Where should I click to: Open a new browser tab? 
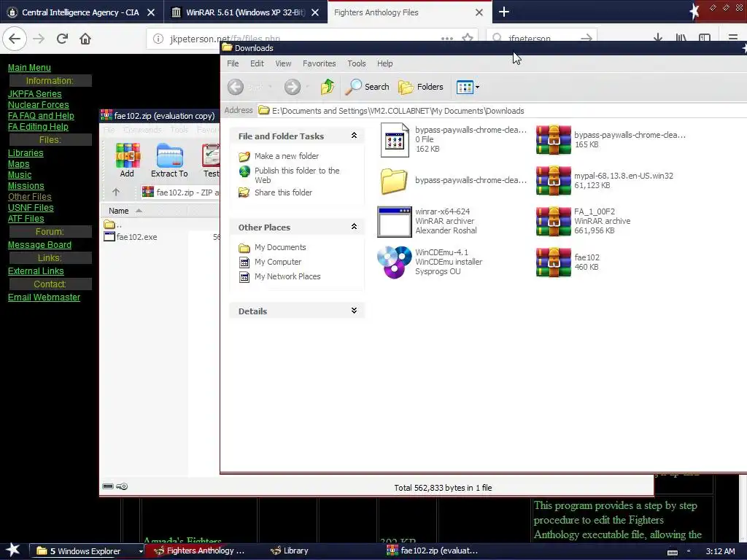click(x=503, y=12)
